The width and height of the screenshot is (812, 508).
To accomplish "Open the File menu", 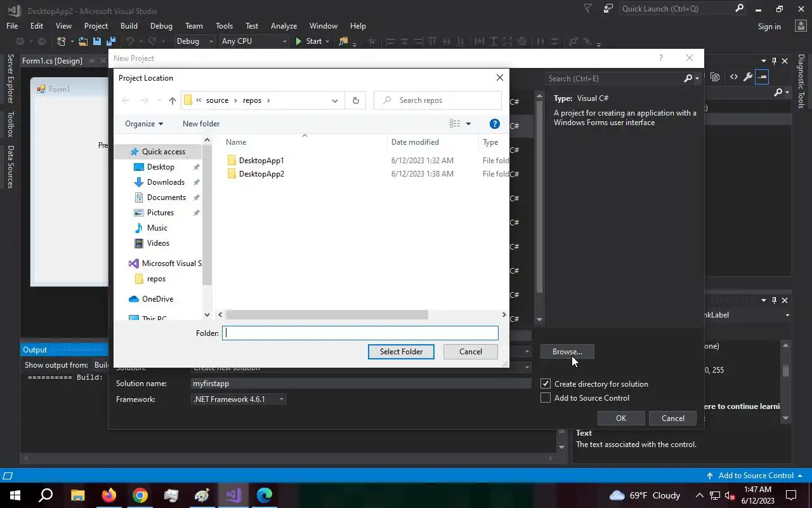I will coord(12,26).
